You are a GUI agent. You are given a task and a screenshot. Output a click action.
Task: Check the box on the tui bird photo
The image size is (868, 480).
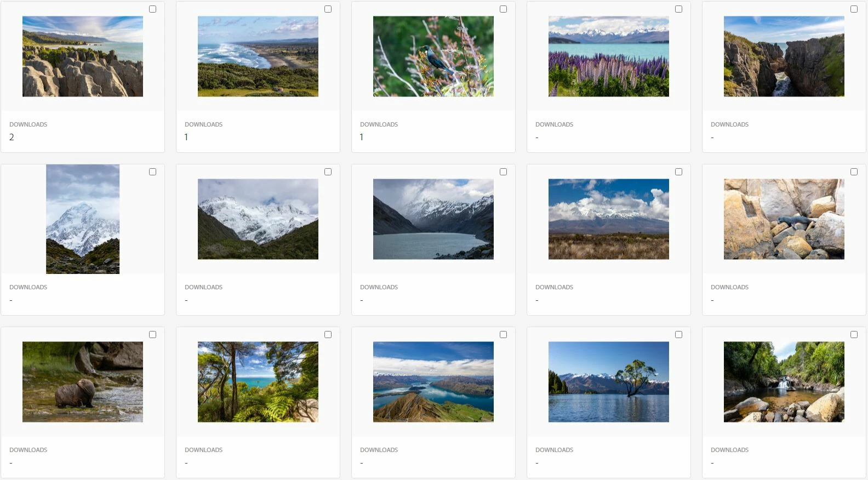point(503,9)
